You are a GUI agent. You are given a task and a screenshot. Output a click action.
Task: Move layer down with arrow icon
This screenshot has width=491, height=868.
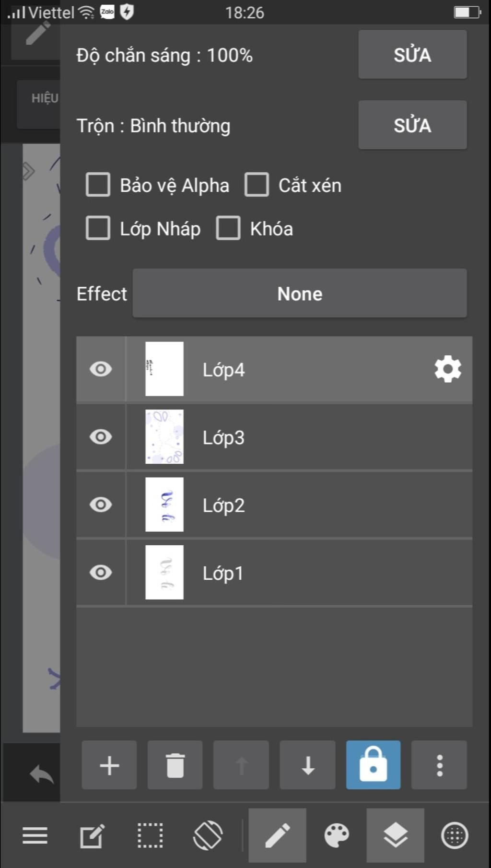308,765
